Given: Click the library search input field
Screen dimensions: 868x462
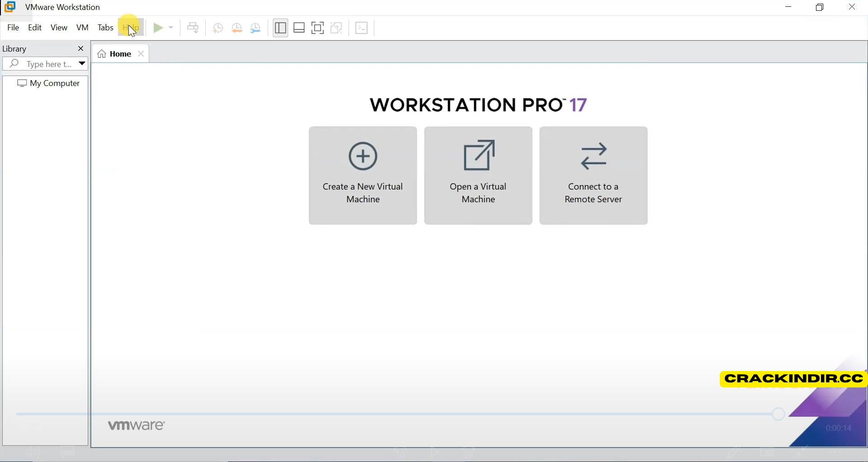Looking at the screenshot, I should coord(49,64).
